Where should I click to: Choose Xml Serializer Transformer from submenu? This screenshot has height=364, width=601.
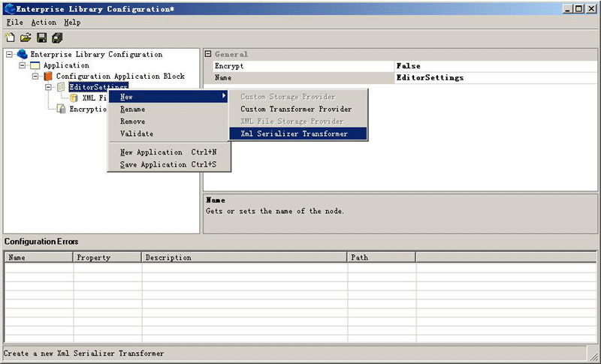294,134
